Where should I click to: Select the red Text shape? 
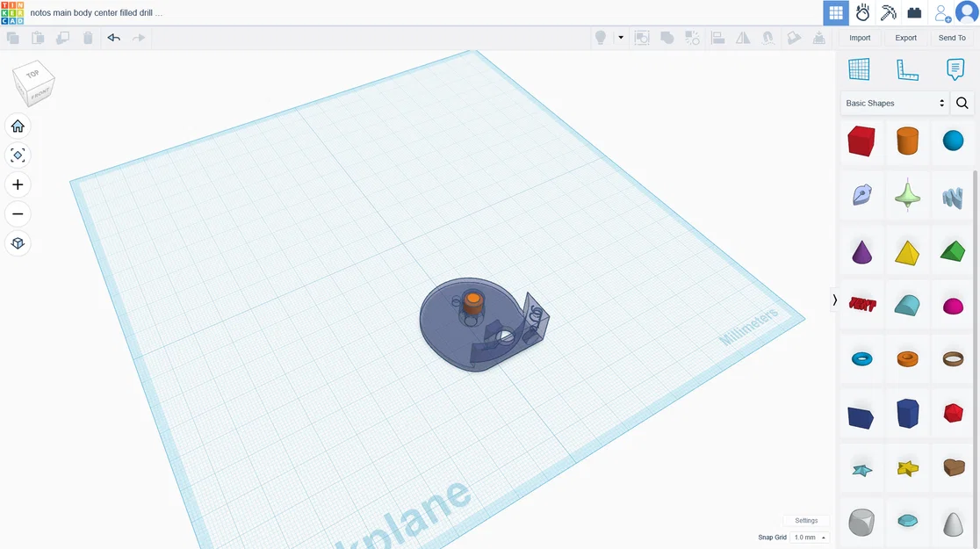tap(861, 305)
